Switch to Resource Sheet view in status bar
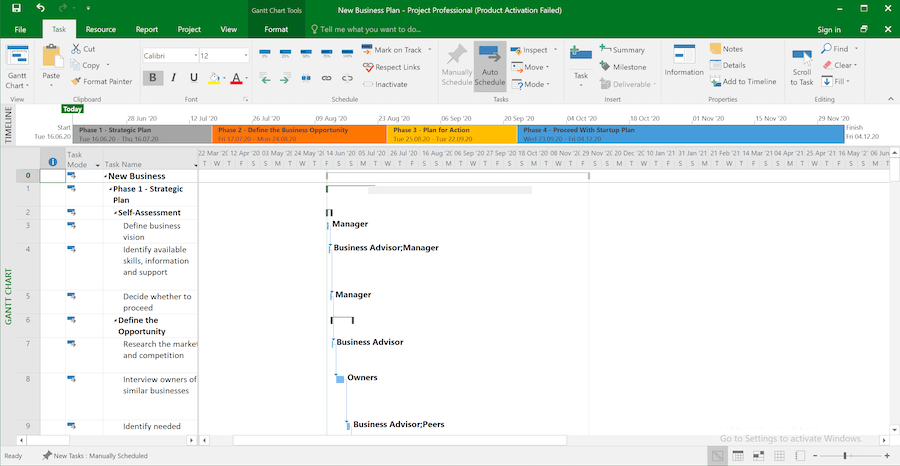Image resolution: width=900 pixels, height=466 pixels. pos(778,456)
